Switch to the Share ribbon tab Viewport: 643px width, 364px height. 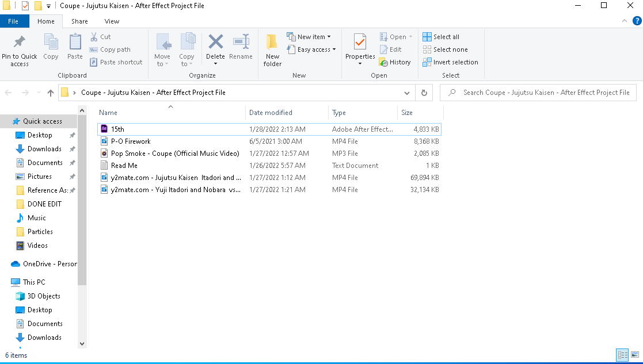(79, 21)
